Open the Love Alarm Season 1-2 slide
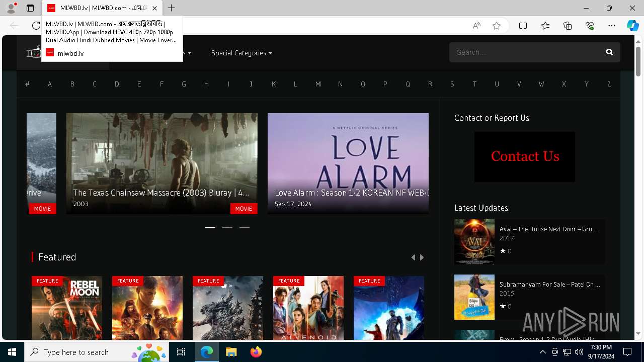Screen dimensions: 644x362 pyautogui.click(x=348, y=163)
